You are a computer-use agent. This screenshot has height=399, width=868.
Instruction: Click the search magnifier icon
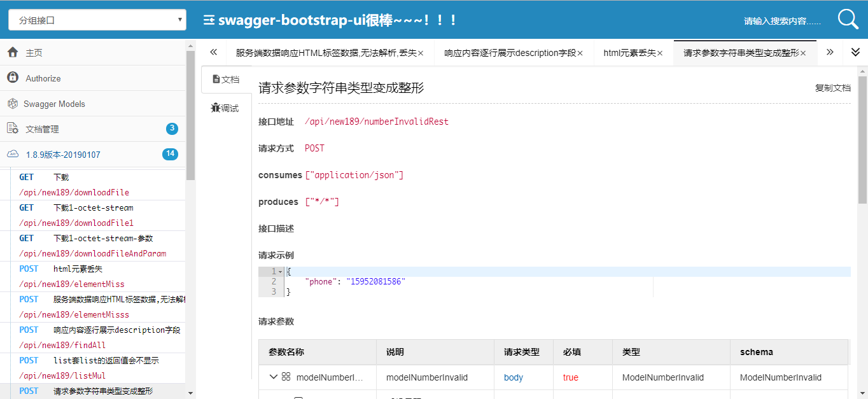[848, 20]
